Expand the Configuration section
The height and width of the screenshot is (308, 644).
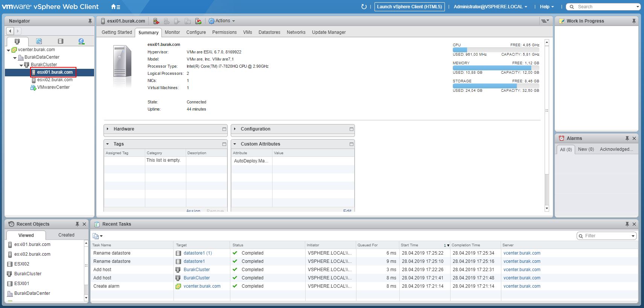[x=235, y=129]
